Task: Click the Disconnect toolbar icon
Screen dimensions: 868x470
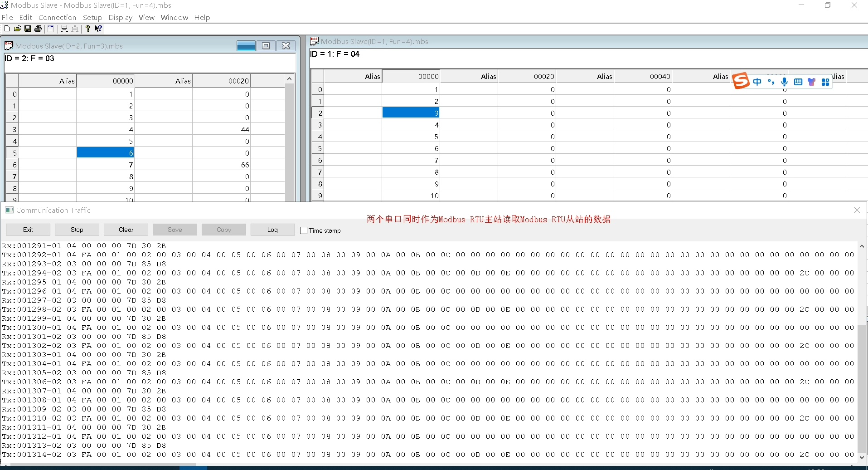Action: (x=75, y=29)
